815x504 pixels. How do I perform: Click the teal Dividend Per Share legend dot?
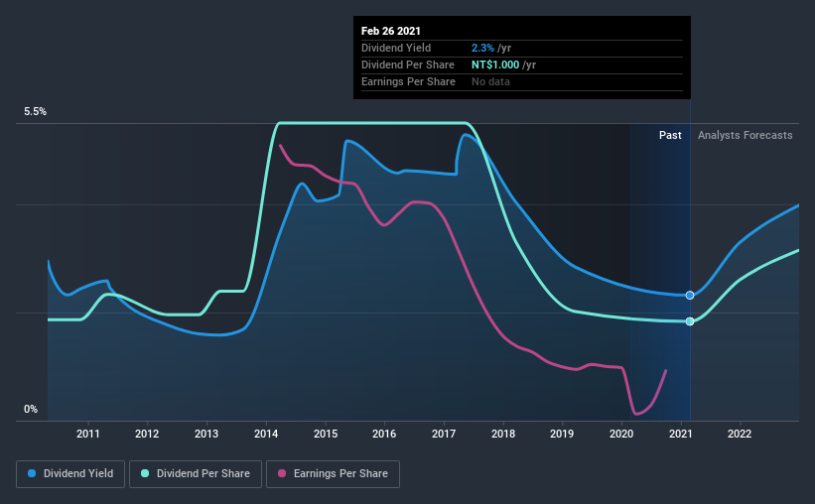(145, 473)
